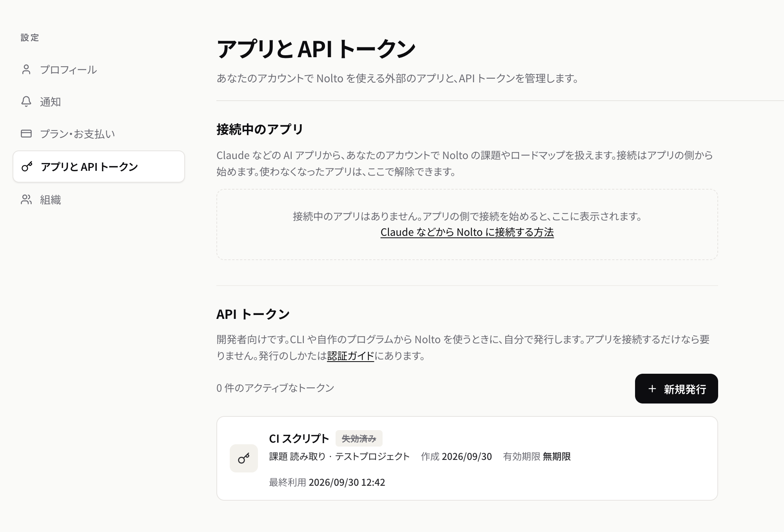
Task: Click the key icon beside アプリと API トークン
Action: click(x=27, y=167)
